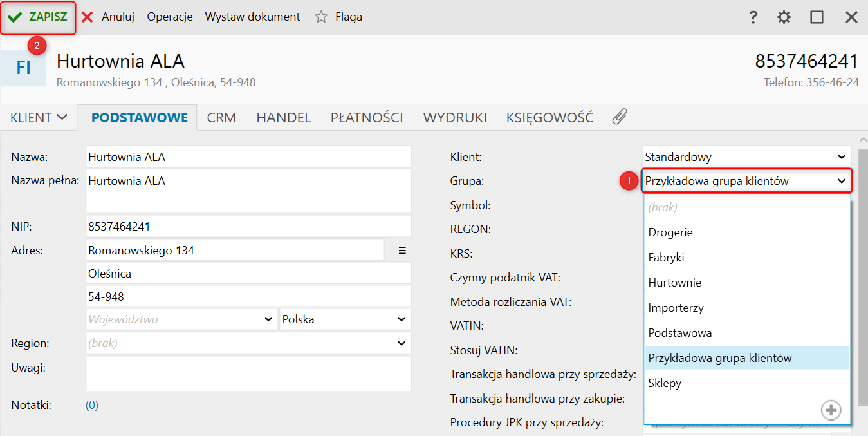Click the NIP input field
Image resolution: width=868 pixels, height=436 pixels.
click(x=248, y=227)
